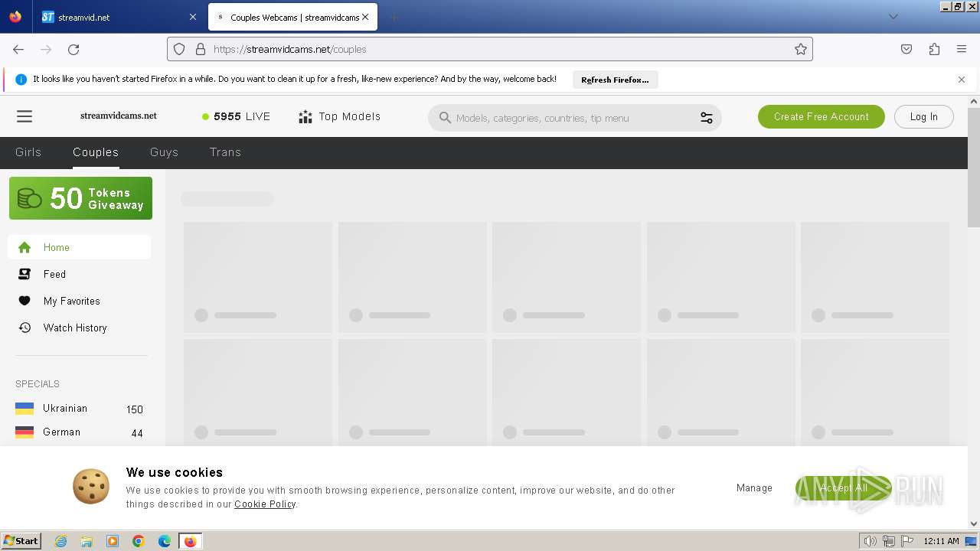Click first loading placeholder thumbnail

(x=258, y=277)
